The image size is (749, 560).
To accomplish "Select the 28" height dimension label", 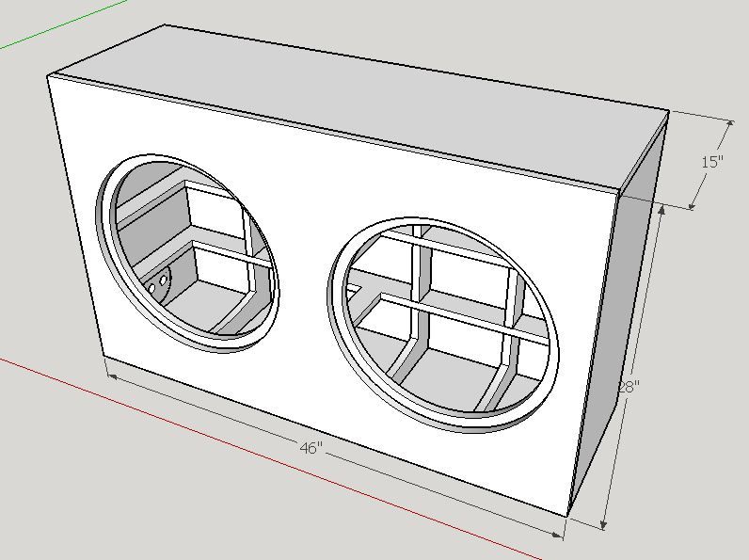I will coord(629,387).
